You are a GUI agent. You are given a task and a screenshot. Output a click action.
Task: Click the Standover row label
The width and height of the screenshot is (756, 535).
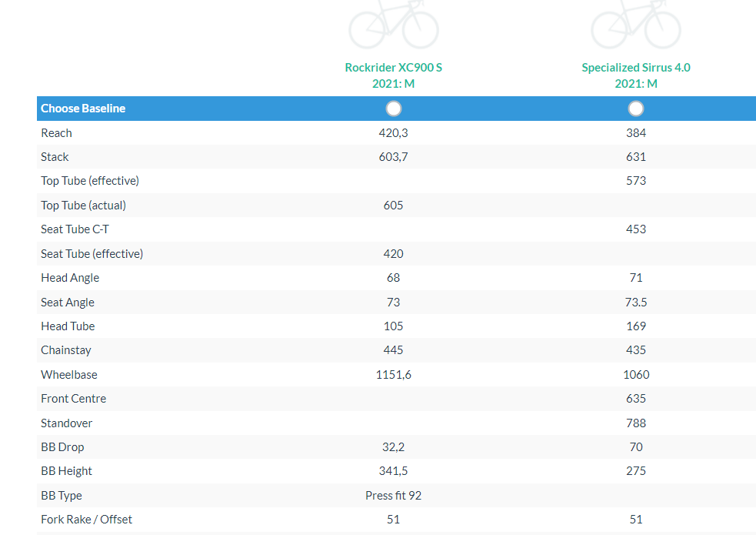(x=66, y=423)
